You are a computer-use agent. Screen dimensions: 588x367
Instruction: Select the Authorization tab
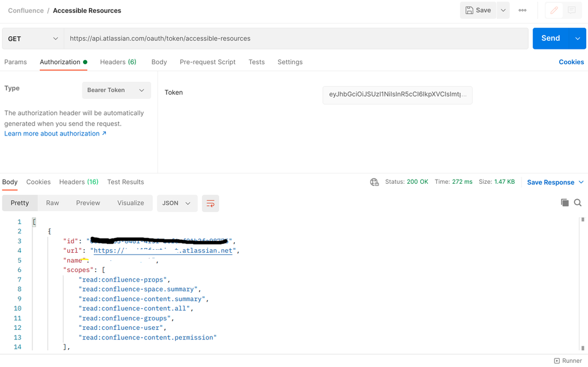coord(64,62)
